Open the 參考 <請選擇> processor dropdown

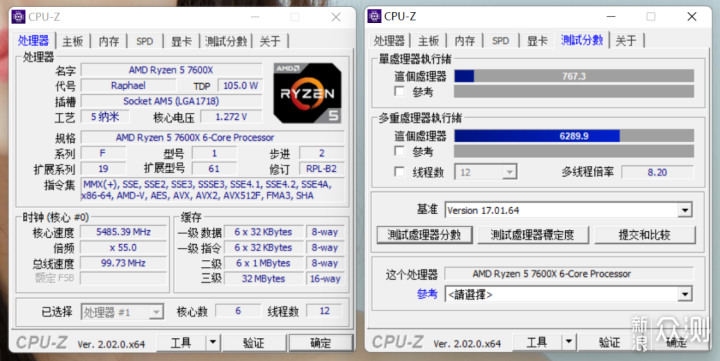568,294
